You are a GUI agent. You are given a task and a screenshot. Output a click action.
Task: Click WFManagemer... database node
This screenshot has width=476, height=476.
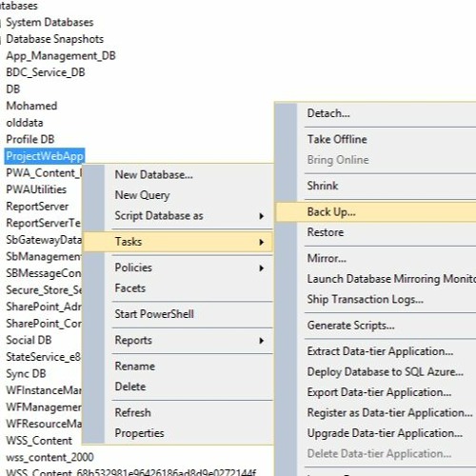click(x=44, y=407)
